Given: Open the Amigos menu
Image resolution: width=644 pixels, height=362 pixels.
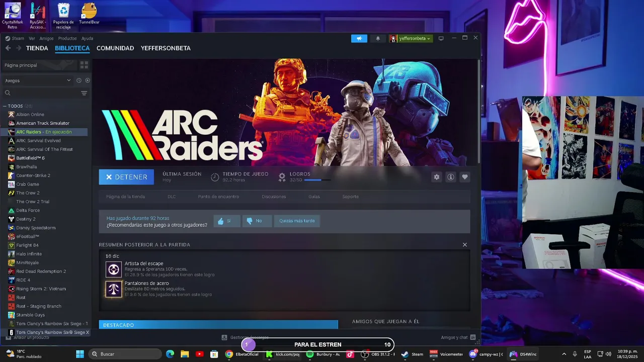Looking at the screenshot, I should [46, 38].
